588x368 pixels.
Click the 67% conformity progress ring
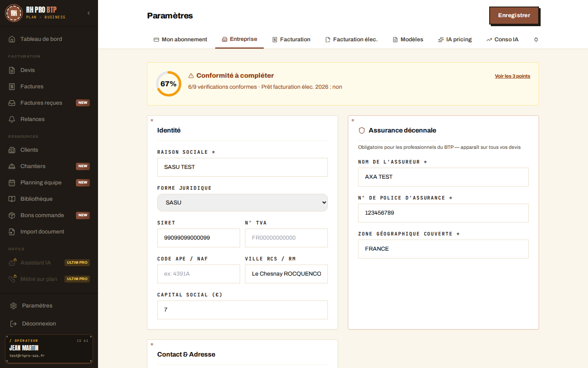tap(169, 84)
